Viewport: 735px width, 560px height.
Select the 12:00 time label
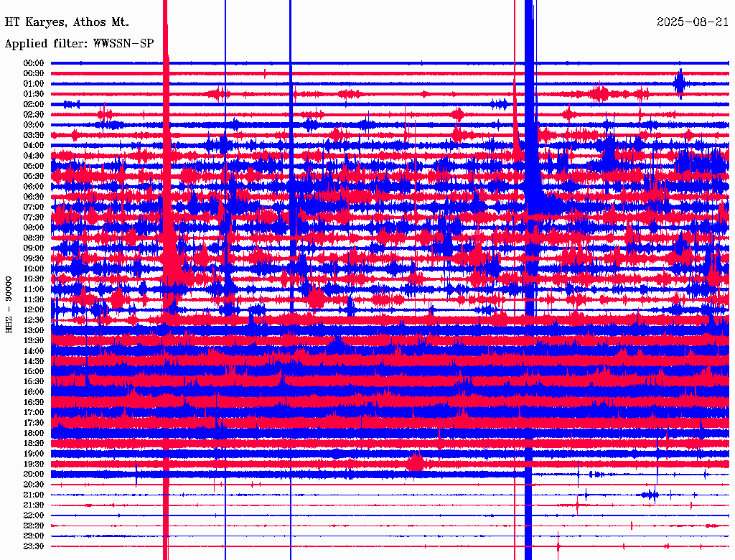pyautogui.click(x=34, y=310)
